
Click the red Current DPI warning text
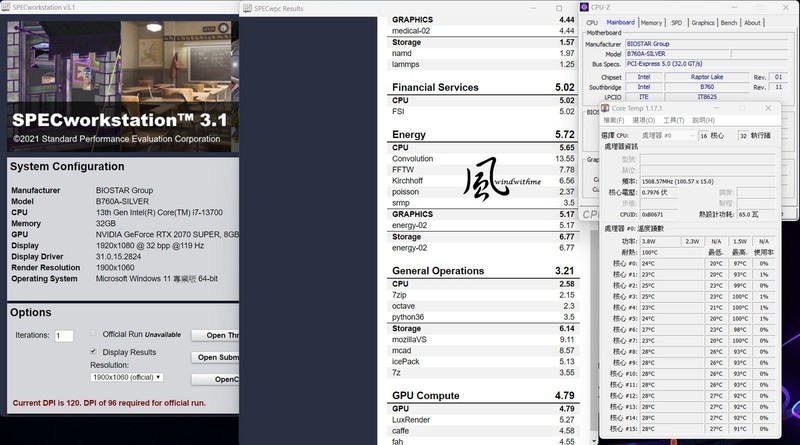point(109,403)
